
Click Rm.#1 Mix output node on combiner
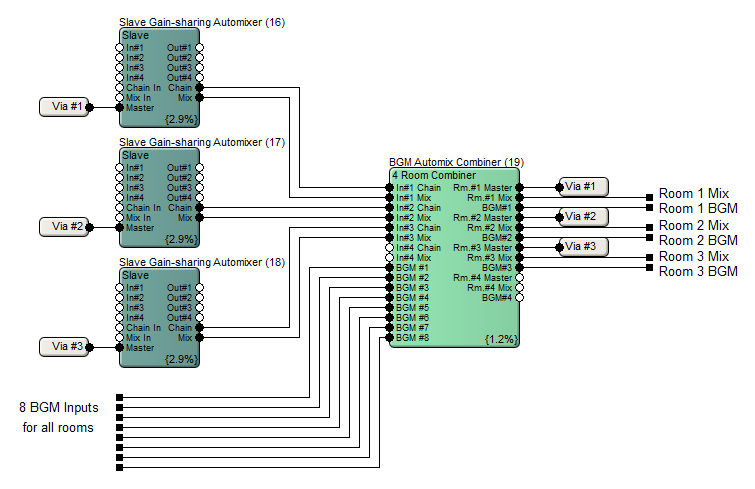tap(520, 197)
